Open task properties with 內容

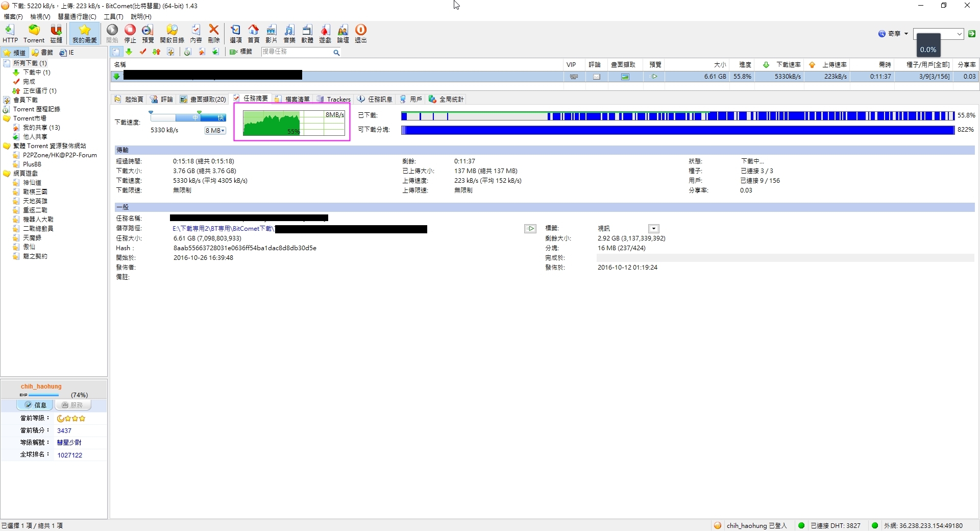click(x=196, y=34)
